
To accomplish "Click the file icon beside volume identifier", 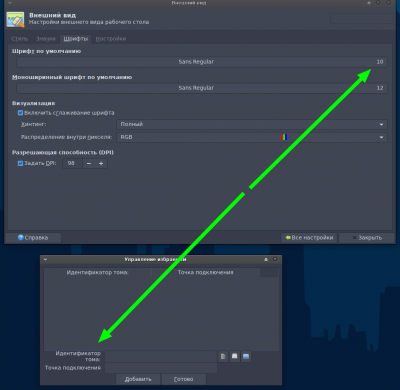I will 223,356.
